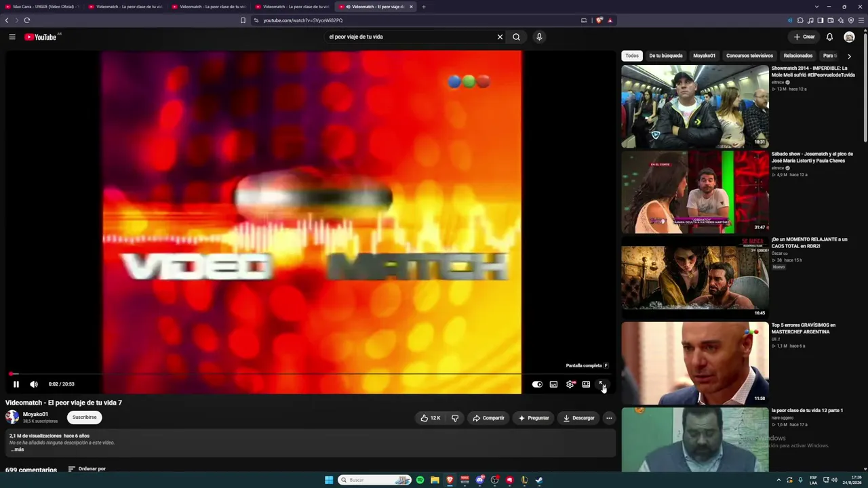Screen dimensions: 868x488
Task: Select the Todos filter chip
Action: click(632, 56)
